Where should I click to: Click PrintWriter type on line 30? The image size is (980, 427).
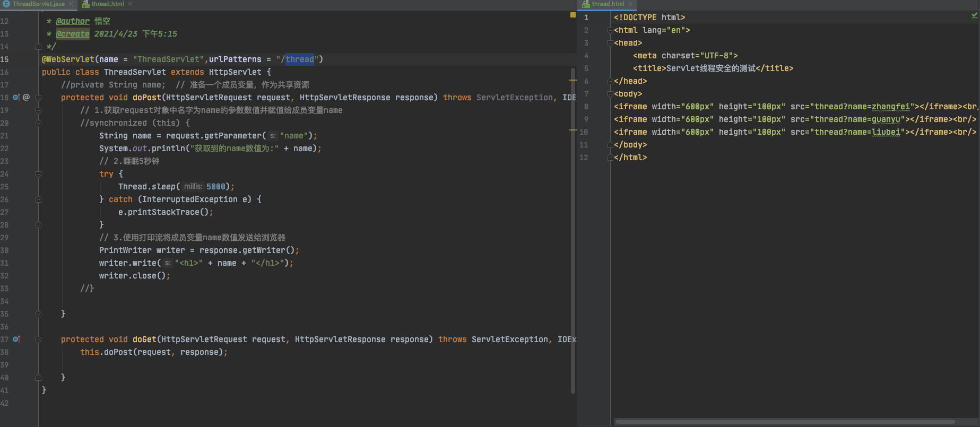click(x=125, y=250)
